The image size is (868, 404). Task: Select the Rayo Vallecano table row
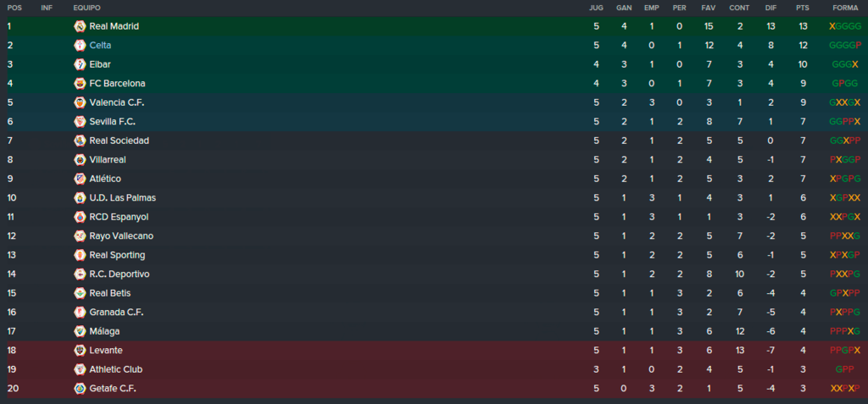click(x=434, y=236)
